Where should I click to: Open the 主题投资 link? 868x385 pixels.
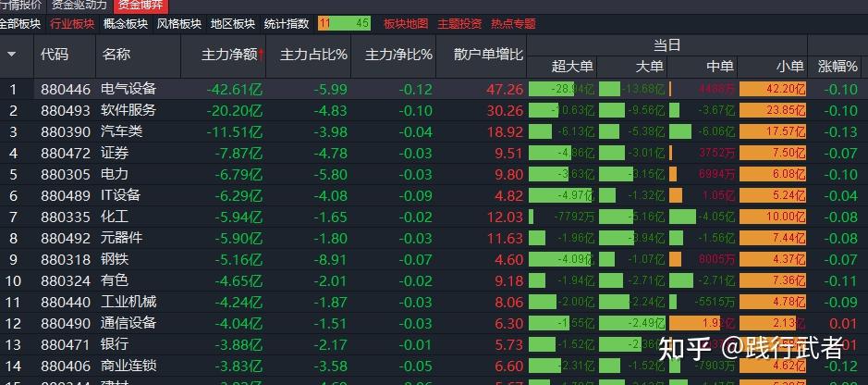(459, 24)
